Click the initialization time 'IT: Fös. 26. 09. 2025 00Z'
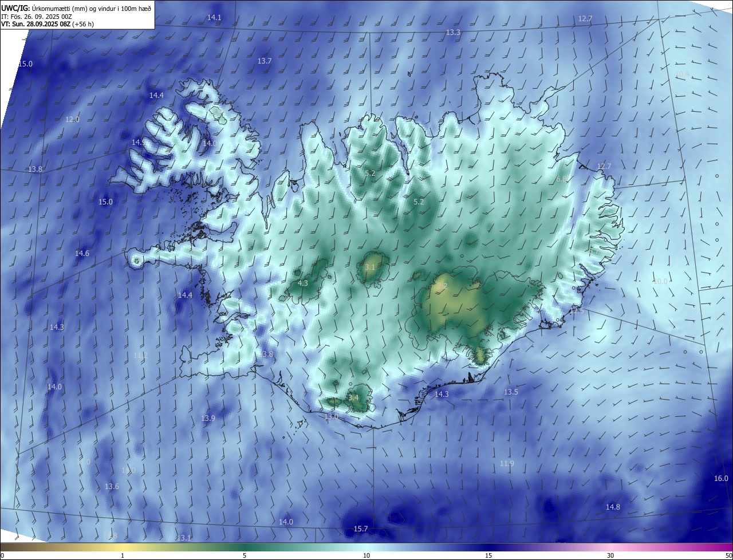 (x=37, y=16)
